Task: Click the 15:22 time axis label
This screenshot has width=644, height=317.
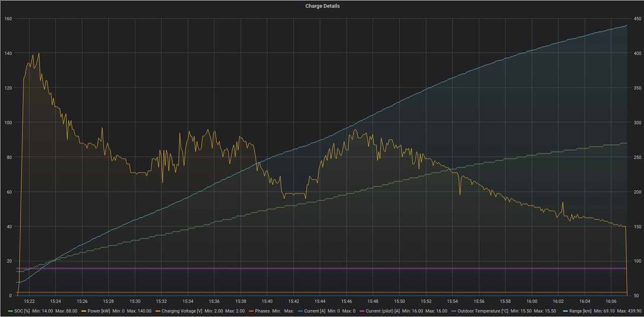Action: [29, 301]
